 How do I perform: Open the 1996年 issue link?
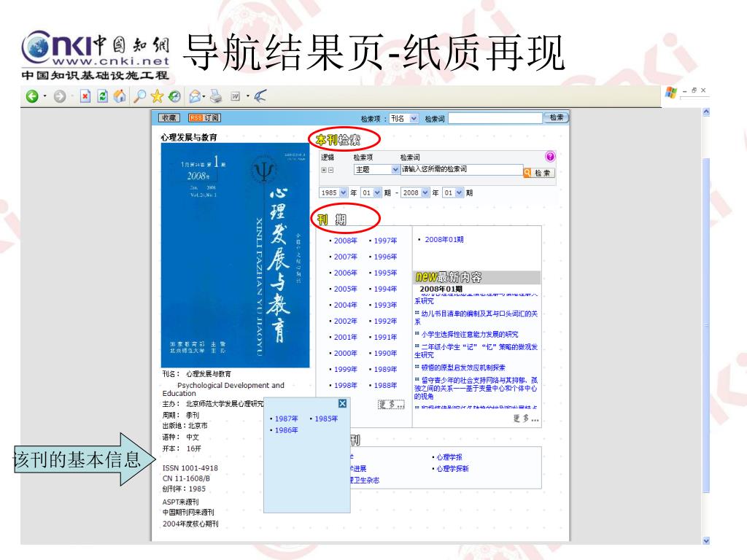click(x=385, y=257)
